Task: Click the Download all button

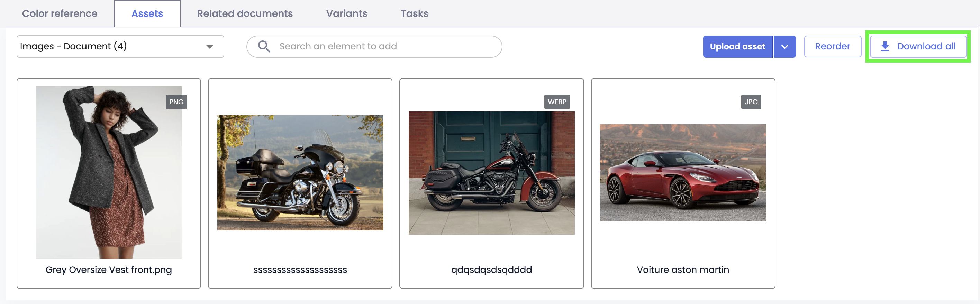Action: coord(918,47)
